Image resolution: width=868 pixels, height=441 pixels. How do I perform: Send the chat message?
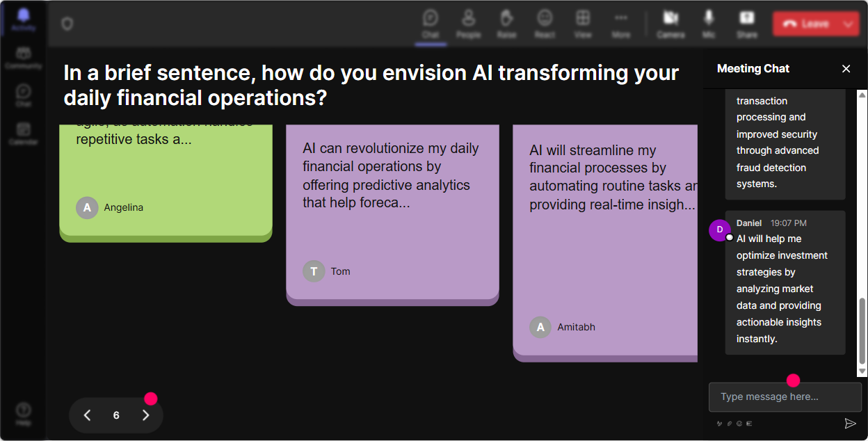tap(850, 423)
